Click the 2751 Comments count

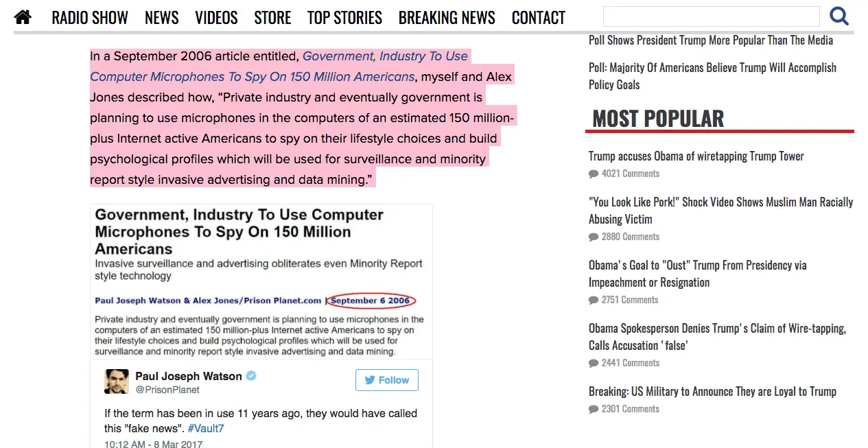[630, 300]
